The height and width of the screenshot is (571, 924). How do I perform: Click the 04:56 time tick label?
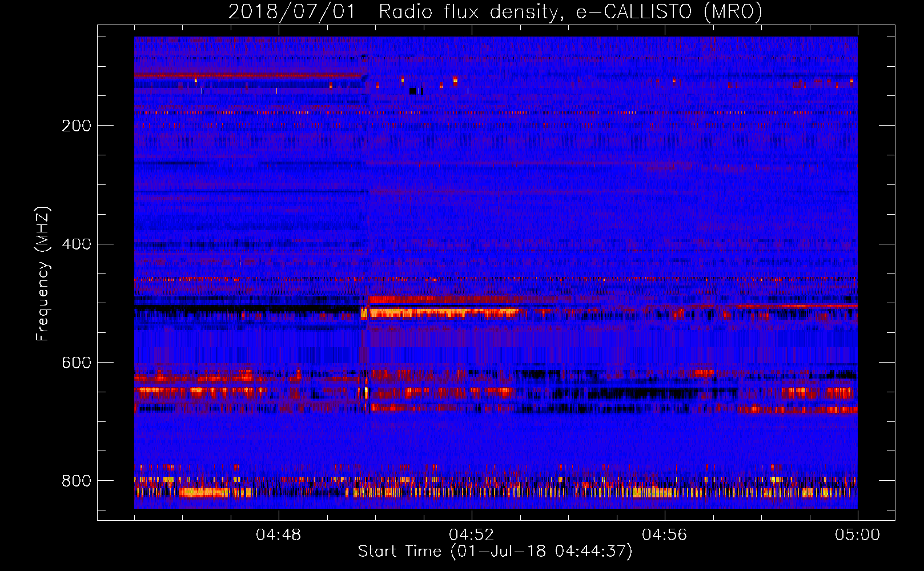coord(665,535)
